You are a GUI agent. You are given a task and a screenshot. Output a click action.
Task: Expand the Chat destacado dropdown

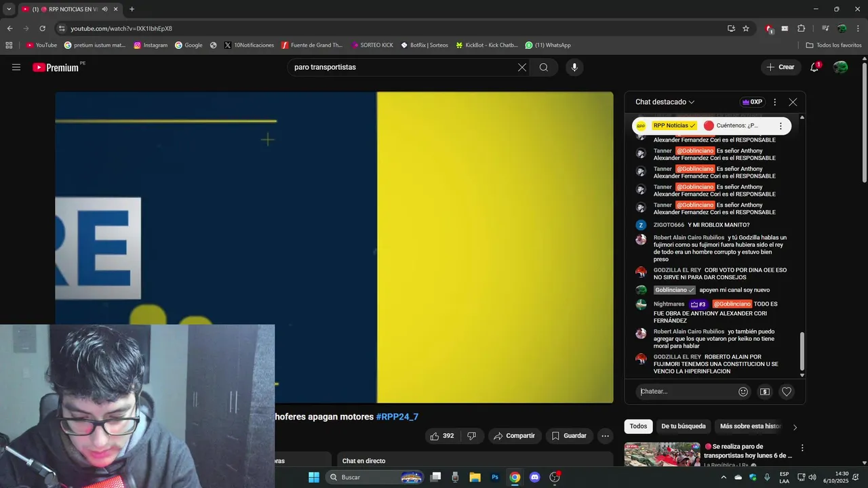(665, 102)
